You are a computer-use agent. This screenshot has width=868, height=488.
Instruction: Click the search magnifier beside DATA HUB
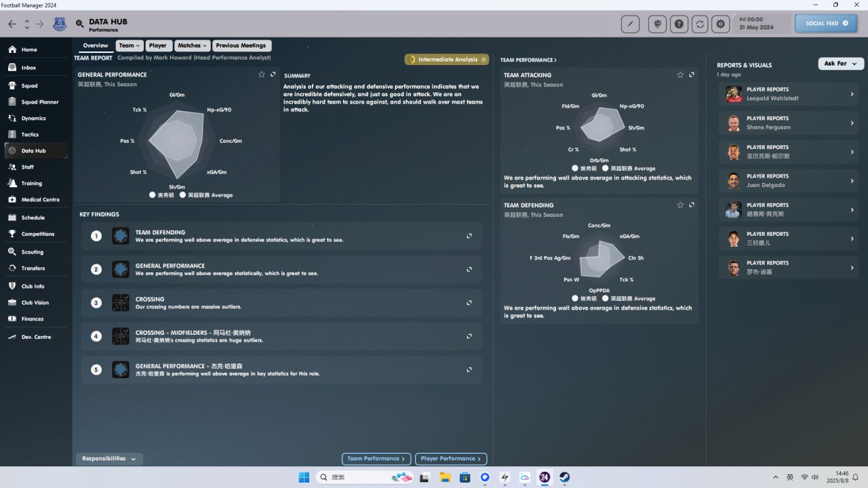pyautogui.click(x=80, y=24)
